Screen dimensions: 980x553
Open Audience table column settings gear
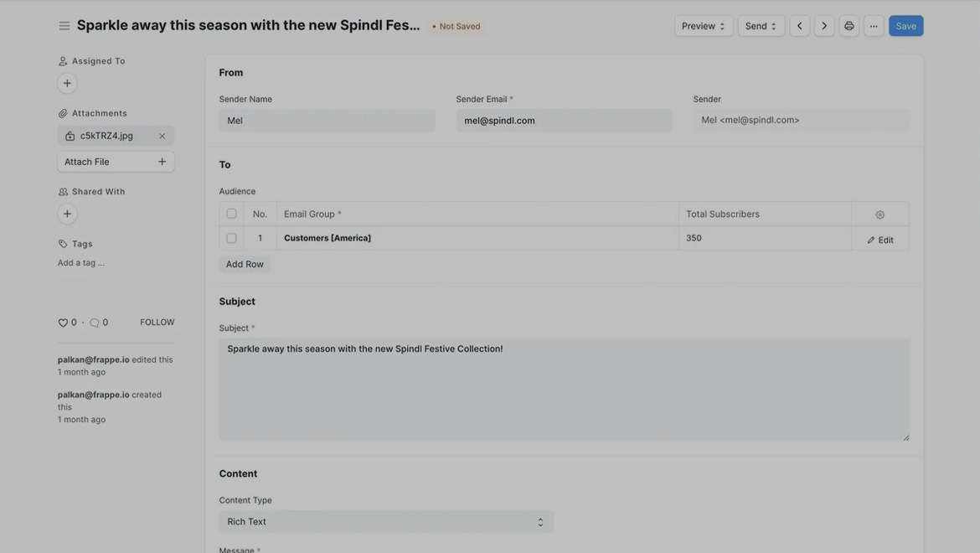879,214
